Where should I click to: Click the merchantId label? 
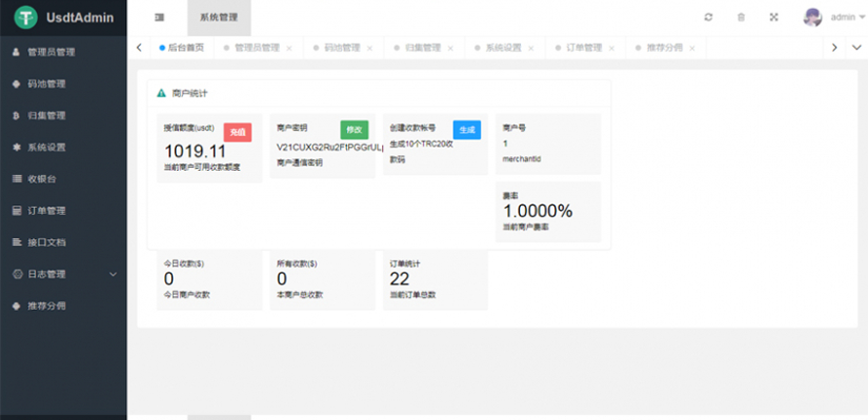coord(521,159)
